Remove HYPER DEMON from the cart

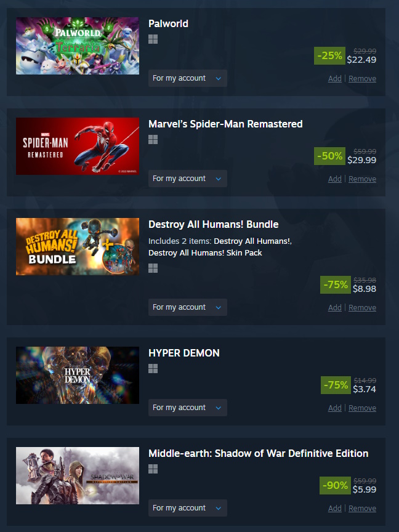coord(362,408)
